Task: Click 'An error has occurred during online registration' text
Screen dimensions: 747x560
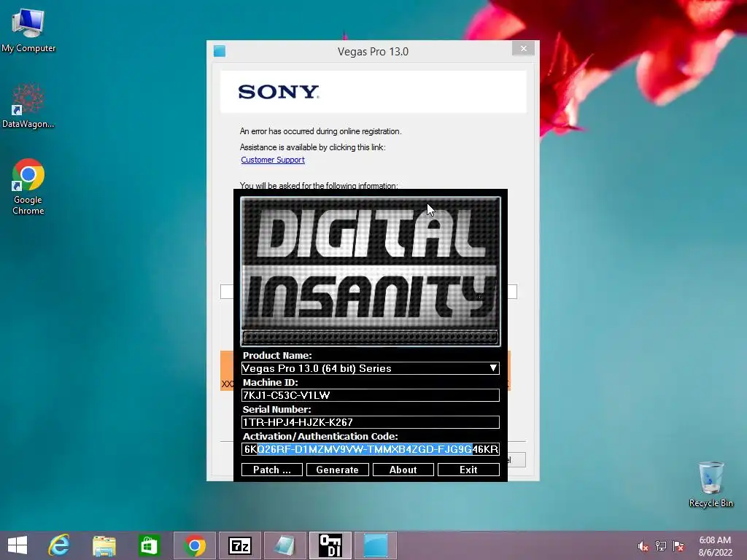Action: (321, 131)
